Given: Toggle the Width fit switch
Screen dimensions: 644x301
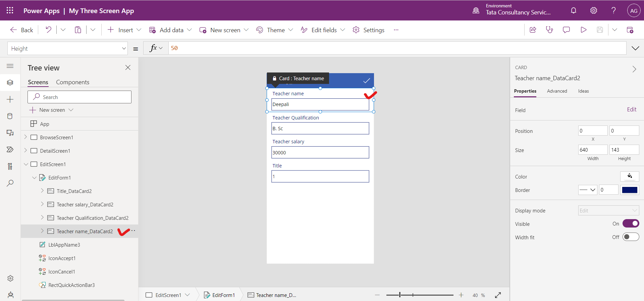Looking at the screenshot, I should coord(631,237).
